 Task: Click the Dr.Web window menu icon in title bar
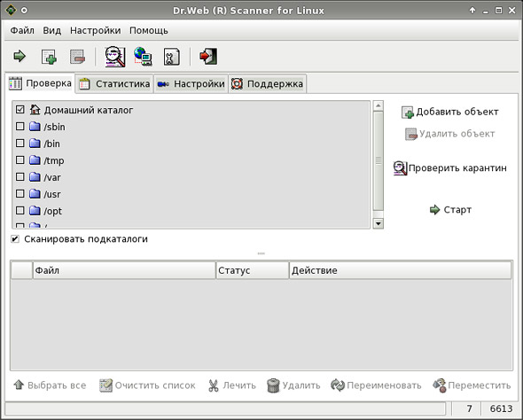pyautogui.click(x=11, y=11)
